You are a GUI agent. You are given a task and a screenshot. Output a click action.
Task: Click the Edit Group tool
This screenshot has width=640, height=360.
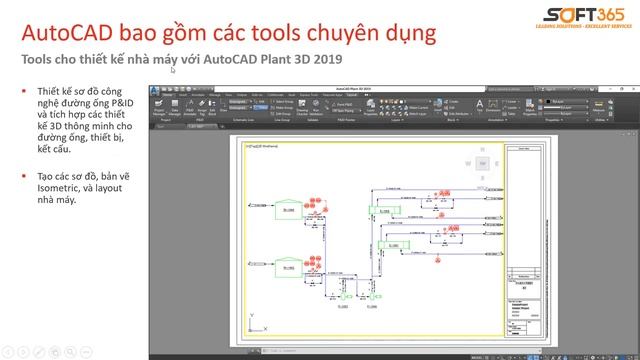[x=281, y=114]
